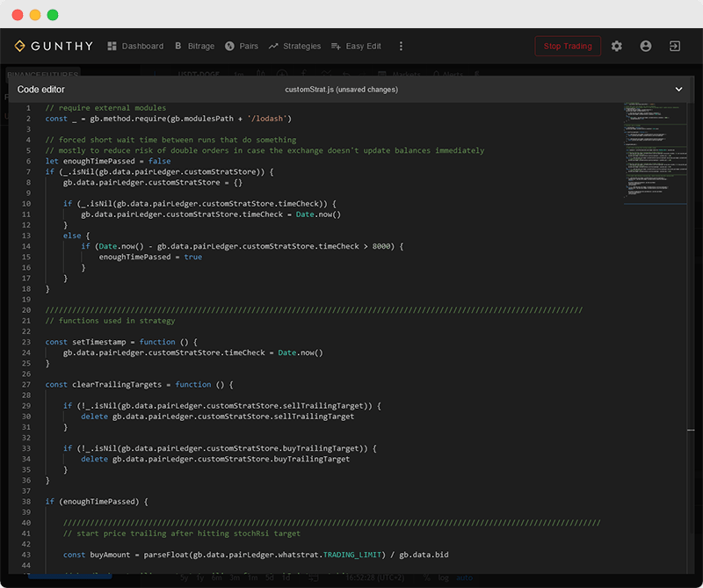Click the 'start price trailing' comment line

(182, 534)
